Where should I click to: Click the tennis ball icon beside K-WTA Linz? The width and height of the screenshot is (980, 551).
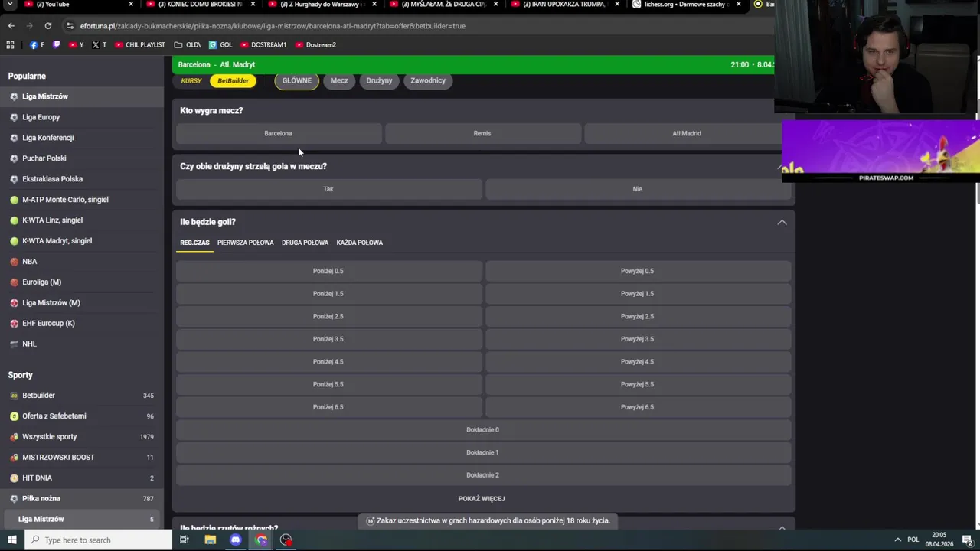point(15,220)
